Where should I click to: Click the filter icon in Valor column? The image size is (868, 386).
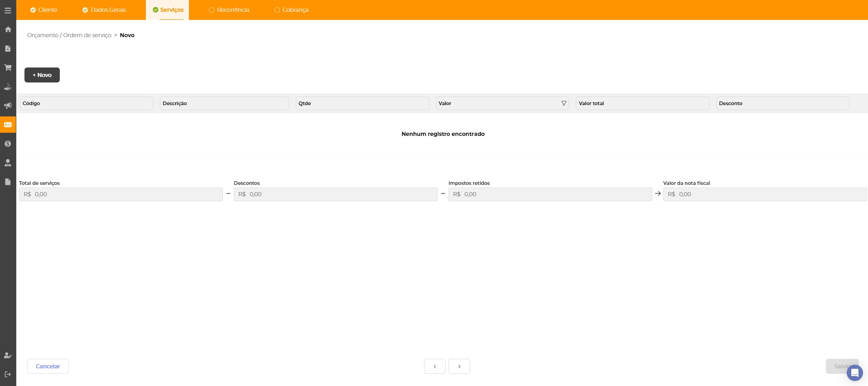[564, 103]
